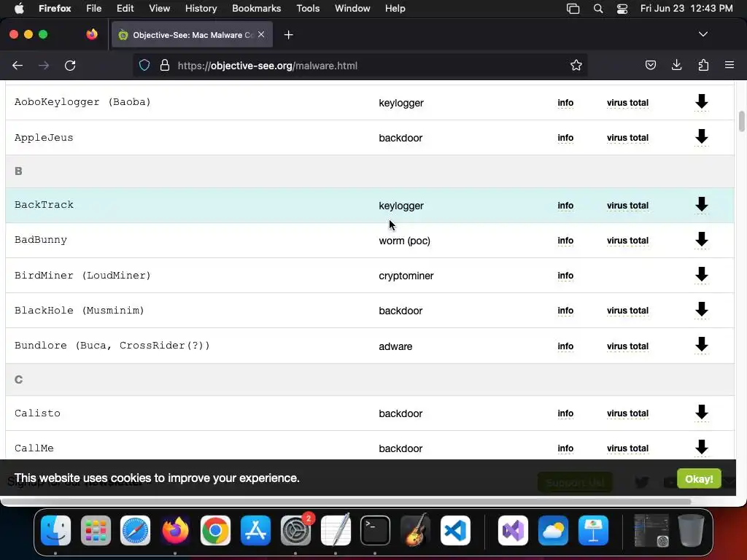
Task: Open Control Center in menu bar
Action: [622, 9]
